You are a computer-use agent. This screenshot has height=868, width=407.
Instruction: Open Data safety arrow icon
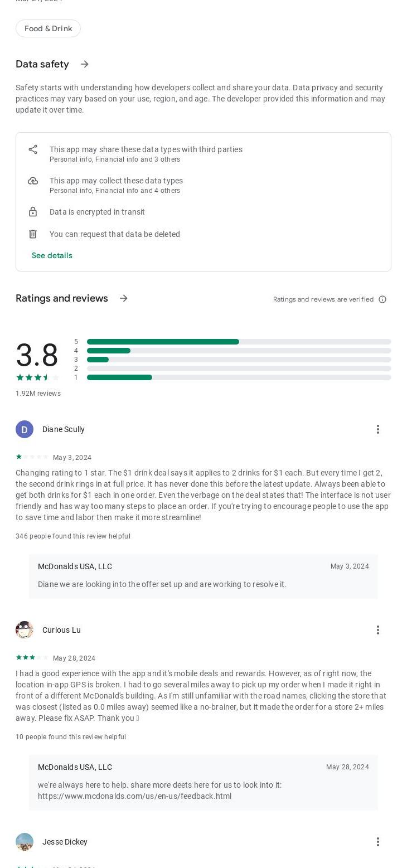coord(85,64)
